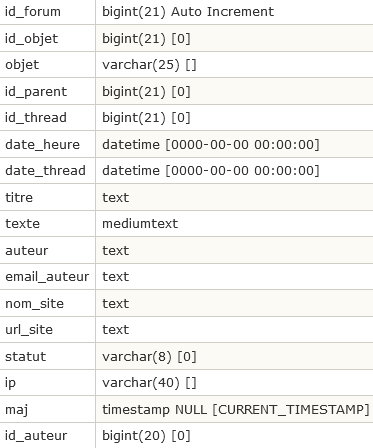
Task: Select the id_auteur column name
Action: [x=36, y=435]
